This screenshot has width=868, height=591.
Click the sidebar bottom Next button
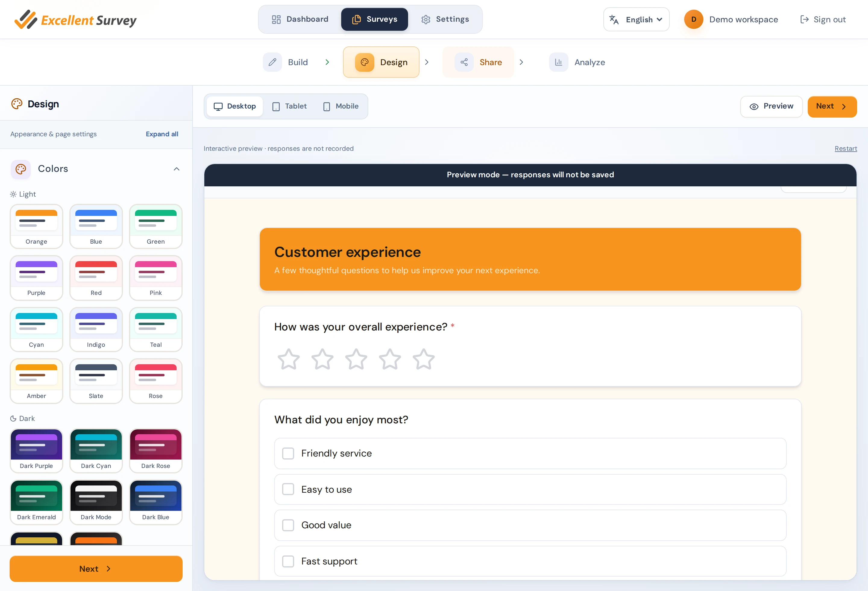coord(96,569)
